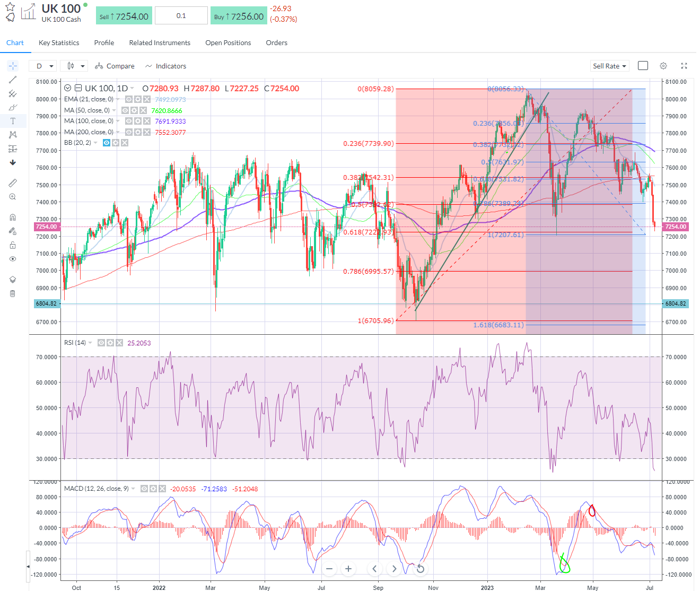Screen dimensions: 700x591
Task: Click the trash icon to remove drawings
Action: tap(13, 293)
